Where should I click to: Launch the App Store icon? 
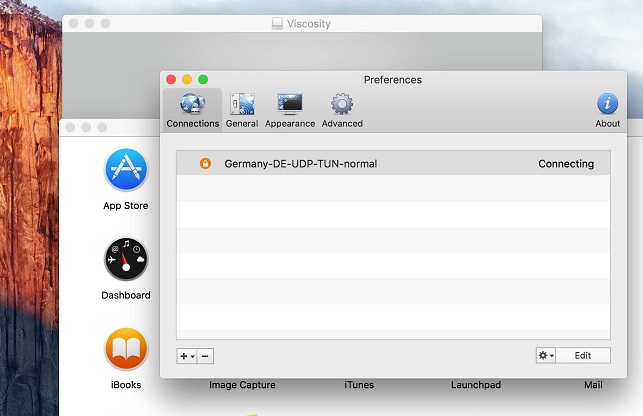click(126, 171)
